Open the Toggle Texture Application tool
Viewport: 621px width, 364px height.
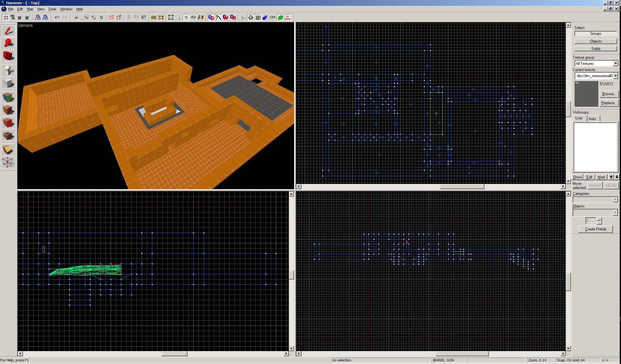[9, 97]
